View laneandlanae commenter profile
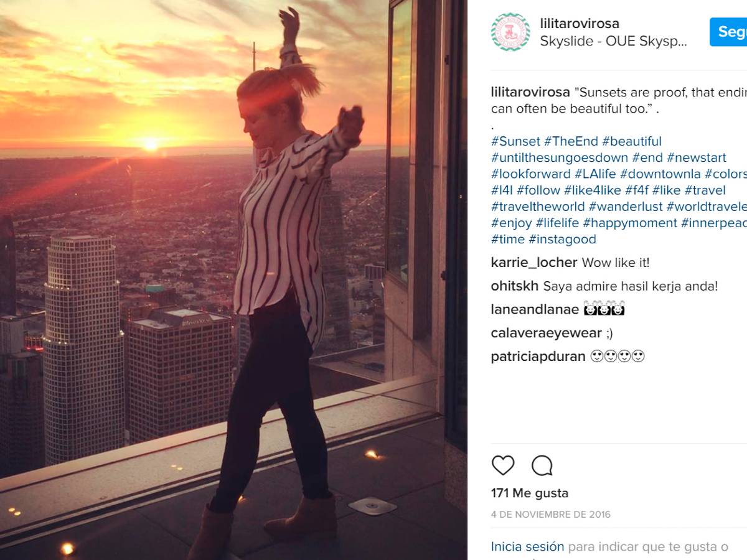This screenshot has width=747, height=560. [535, 309]
